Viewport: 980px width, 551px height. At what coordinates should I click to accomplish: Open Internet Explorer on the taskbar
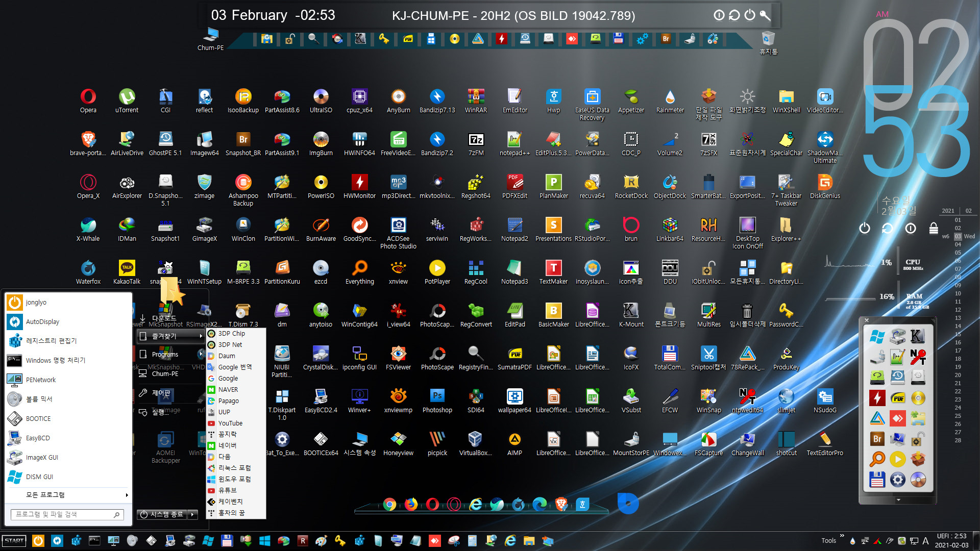tap(510, 541)
